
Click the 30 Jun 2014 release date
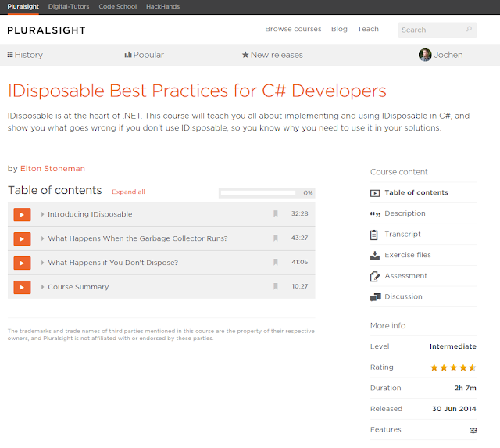tap(454, 409)
